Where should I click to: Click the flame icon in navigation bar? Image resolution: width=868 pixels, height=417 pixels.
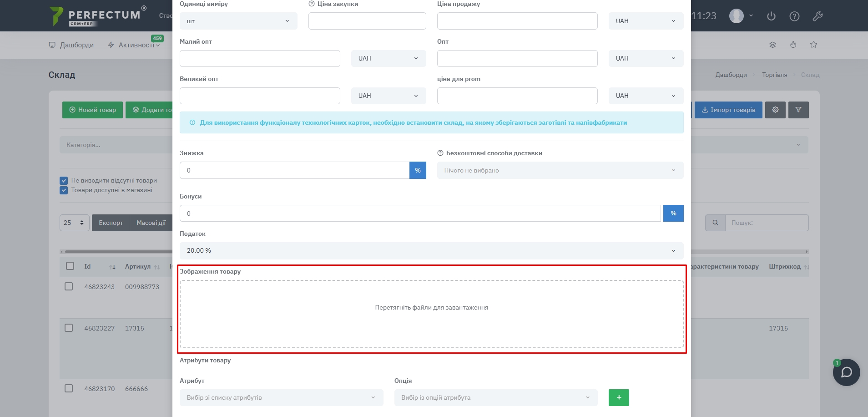pyautogui.click(x=793, y=45)
